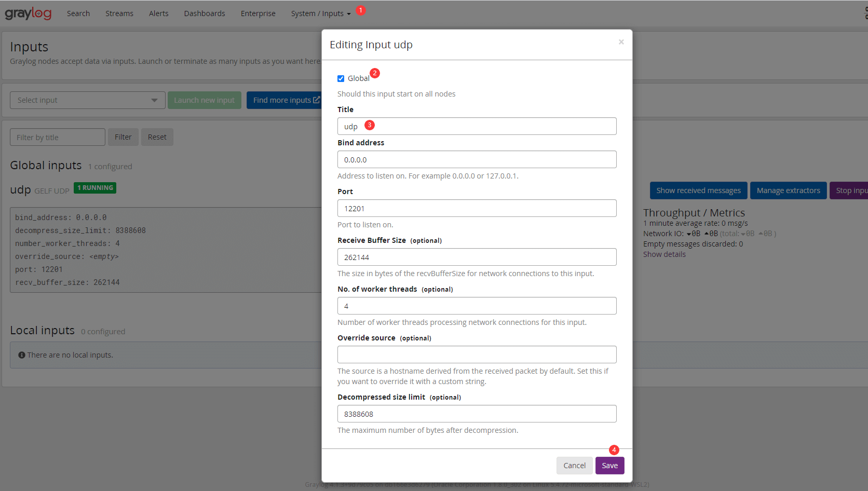Open the Streams menu item
The height and width of the screenshot is (491, 868).
(119, 13)
